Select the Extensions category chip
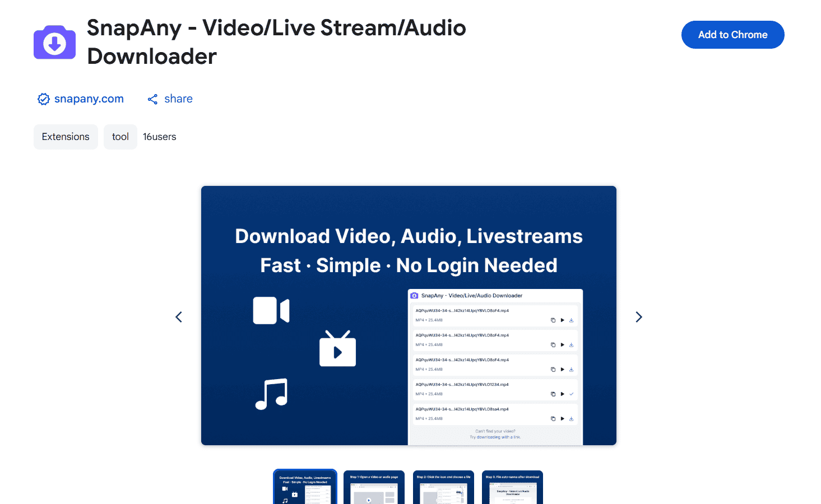 [x=66, y=137]
